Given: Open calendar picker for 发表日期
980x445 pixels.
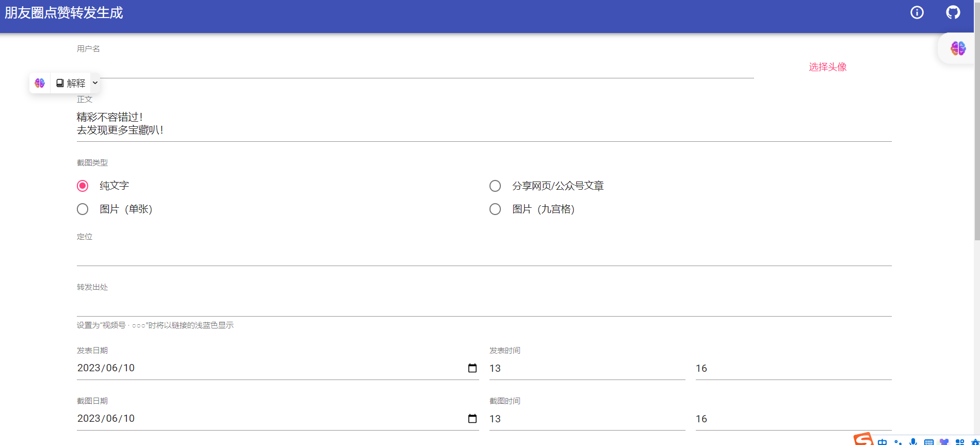Looking at the screenshot, I should point(472,368).
